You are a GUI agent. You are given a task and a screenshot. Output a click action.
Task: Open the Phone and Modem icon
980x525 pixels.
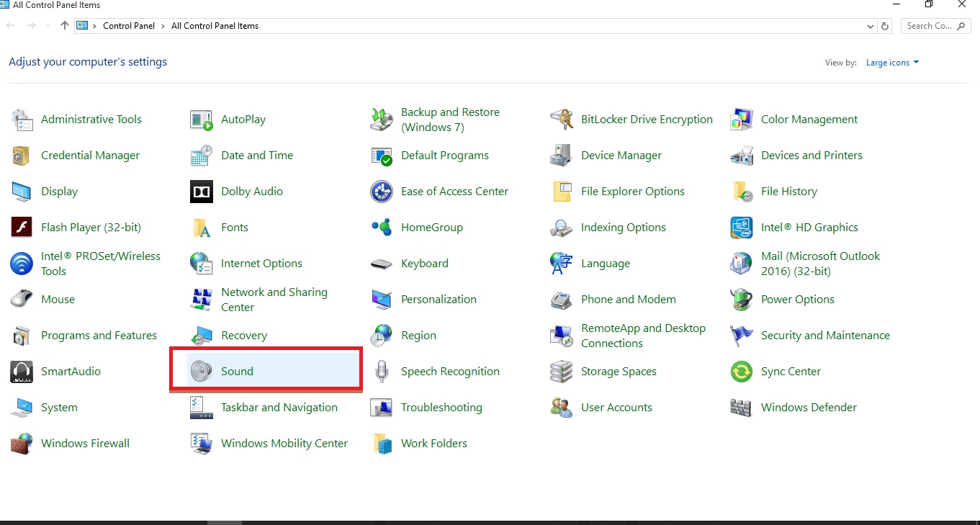(562, 300)
